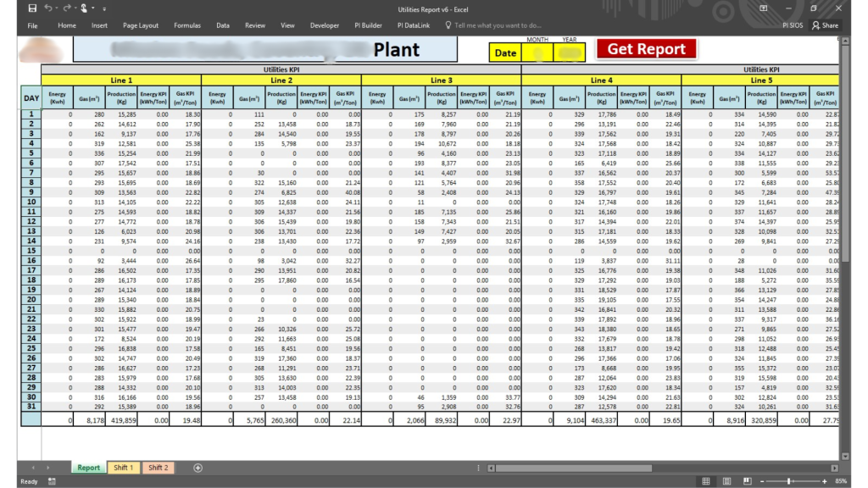The image size is (868, 488).
Task: Select day 31 row label
Action: coord(31,407)
